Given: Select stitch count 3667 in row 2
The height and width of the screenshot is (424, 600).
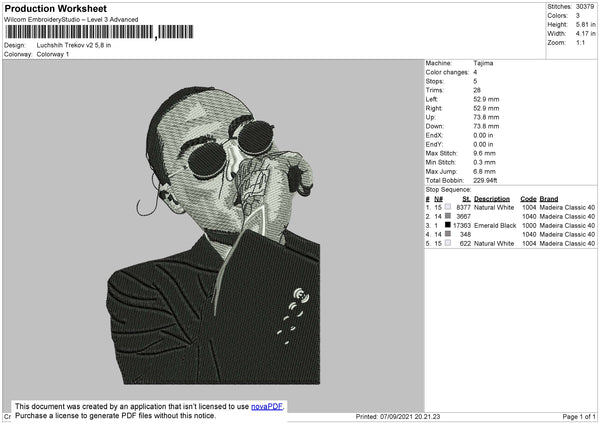Looking at the screenshot, I should (463, 216).
